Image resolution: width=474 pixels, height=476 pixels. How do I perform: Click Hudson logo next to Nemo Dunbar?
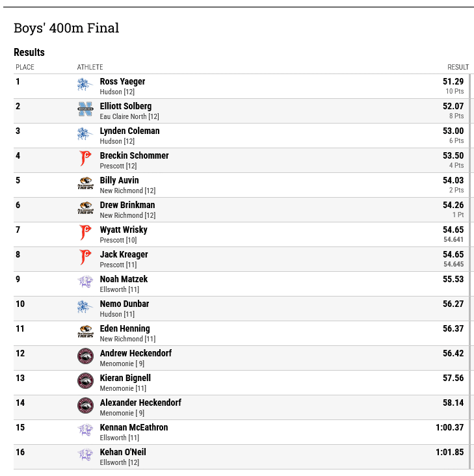pyautogui.click(x=85, y=307)
